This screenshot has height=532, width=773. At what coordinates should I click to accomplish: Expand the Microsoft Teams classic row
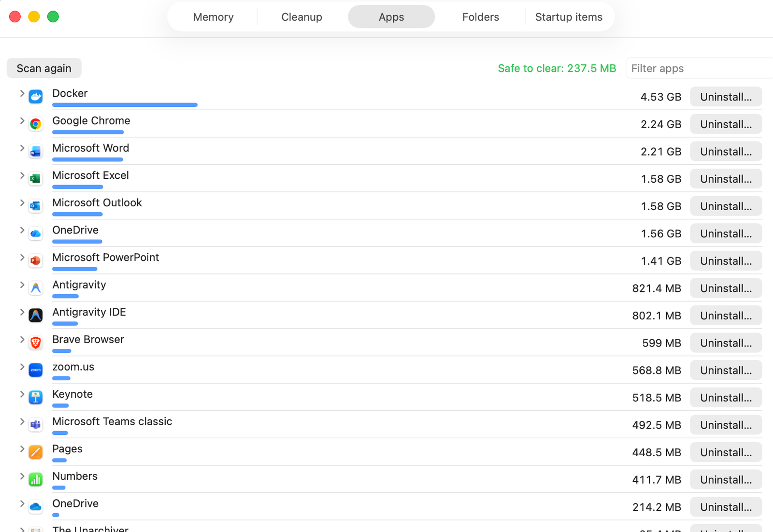(x=22, y=421)
